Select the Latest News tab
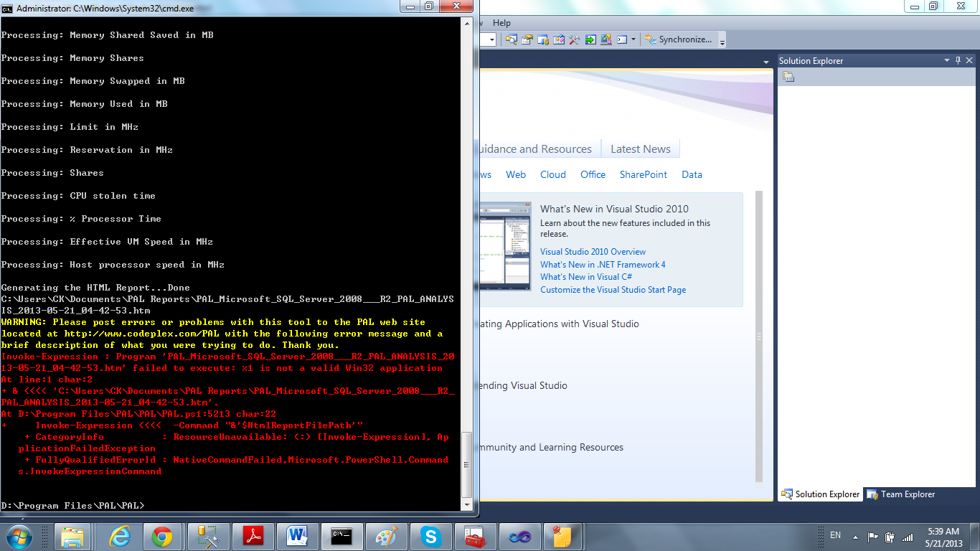Image resolution: width=980 pixels, height=551 pixels. coord(640,148)
